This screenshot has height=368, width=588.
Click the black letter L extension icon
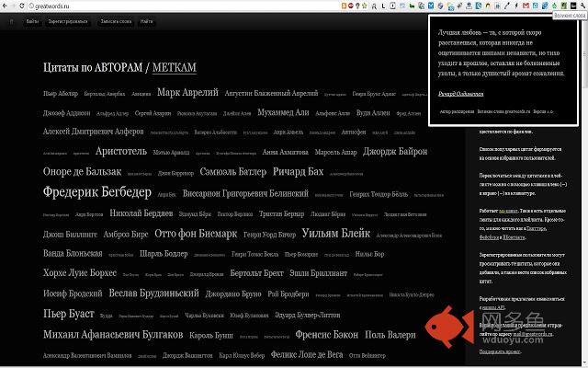tap(383, 6)
